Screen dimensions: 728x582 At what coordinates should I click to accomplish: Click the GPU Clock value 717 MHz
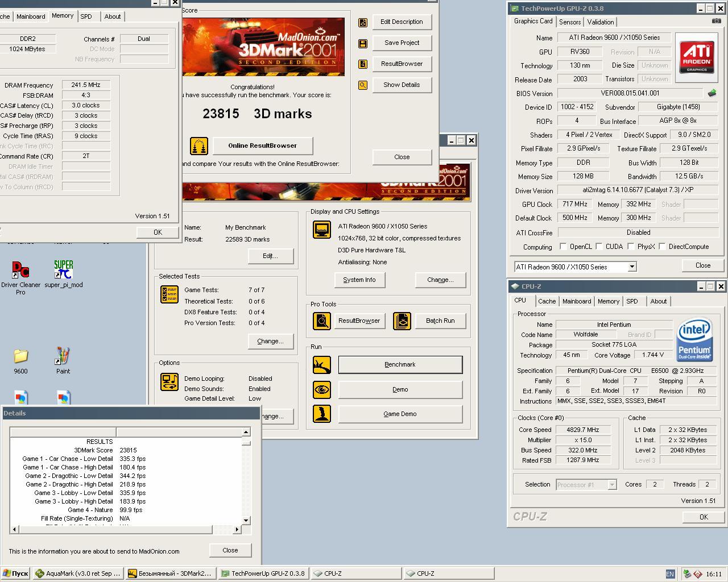(x=574, y=204)
